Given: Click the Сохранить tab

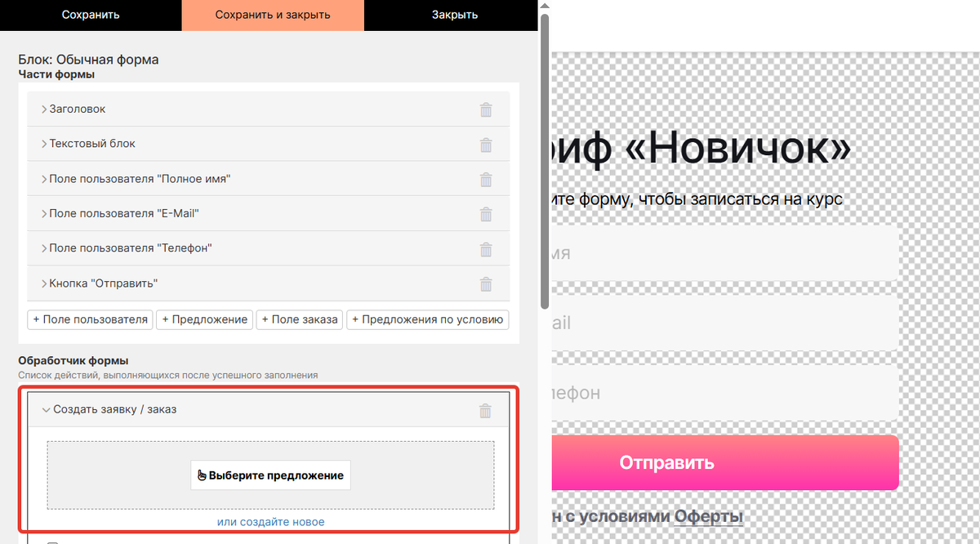Looking at the screenshot, I should point(91,15).
